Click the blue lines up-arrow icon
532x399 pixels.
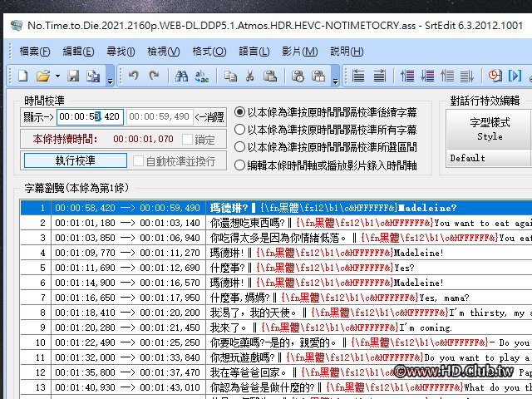(x=407, y=76)
